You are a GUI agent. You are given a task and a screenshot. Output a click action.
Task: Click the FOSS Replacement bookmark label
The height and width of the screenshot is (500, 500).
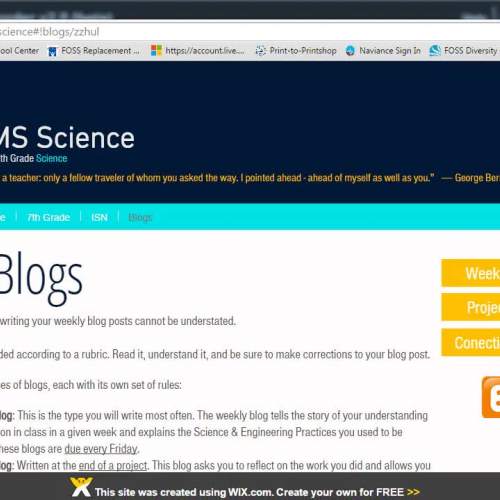100,51
